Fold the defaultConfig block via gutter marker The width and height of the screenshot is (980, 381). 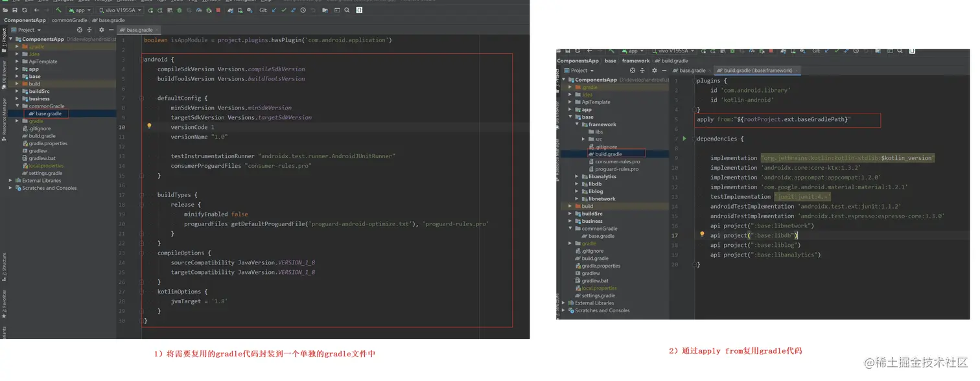click(x=141, y=98)
